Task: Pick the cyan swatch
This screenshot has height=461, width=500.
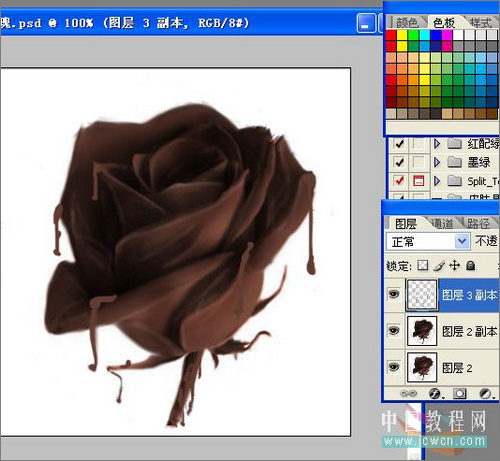Action: click(x=425, y=35)
